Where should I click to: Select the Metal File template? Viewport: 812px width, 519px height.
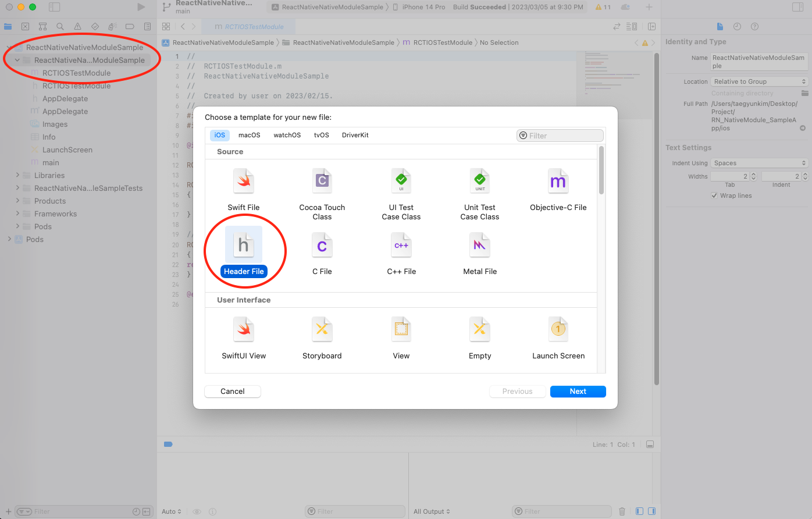(x=480, y=253)
